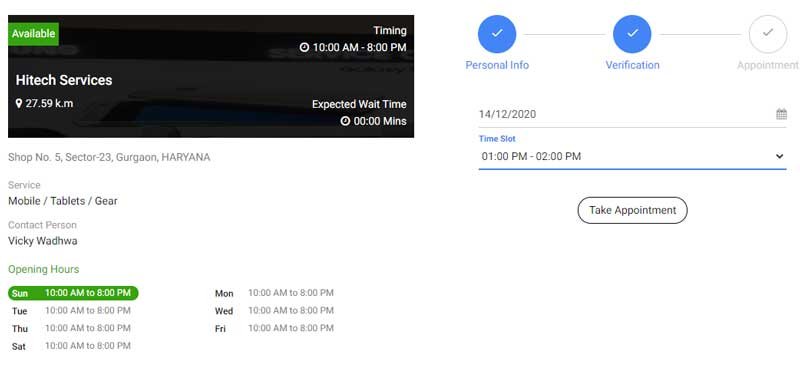Select the Verification step label
Image resolution: width=800 pixels, height=373 pixels.
tap(632, 65)
